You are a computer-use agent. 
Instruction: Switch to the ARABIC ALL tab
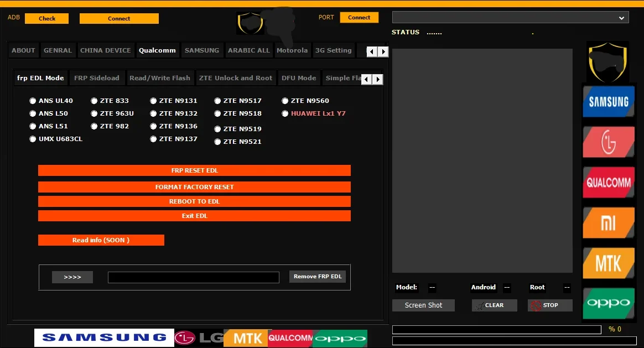[x=249, y=50]
